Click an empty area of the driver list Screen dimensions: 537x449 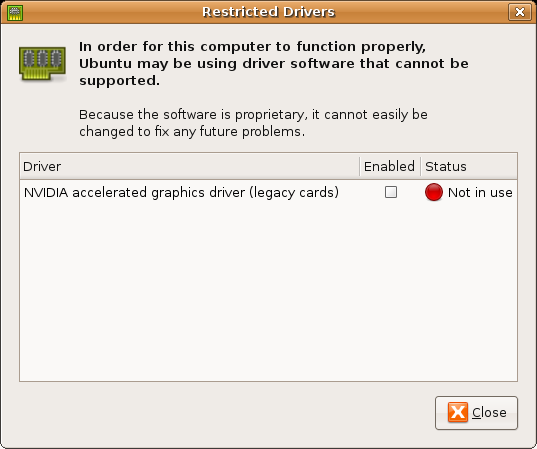click(x=268, y=291)
